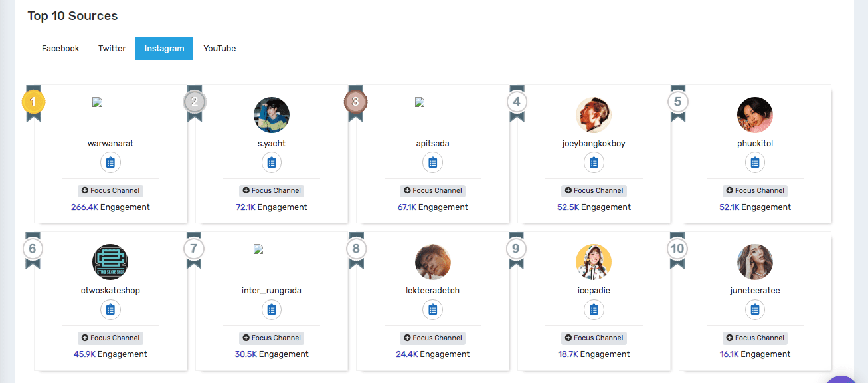Open the clipboard icon for phuckitol

coord(755,162)
